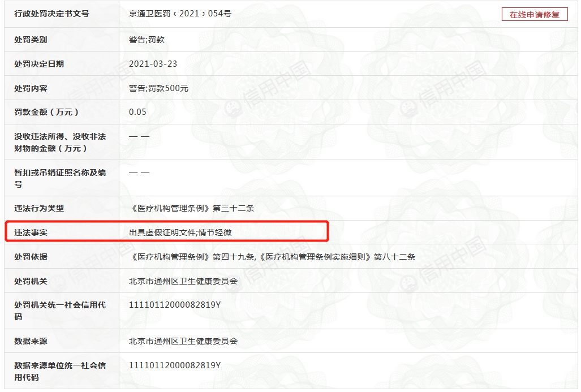Click the 在线申请修复 button
Viewport: 581px width, 392px height.
pyautogui.click(x=534, y=15)
